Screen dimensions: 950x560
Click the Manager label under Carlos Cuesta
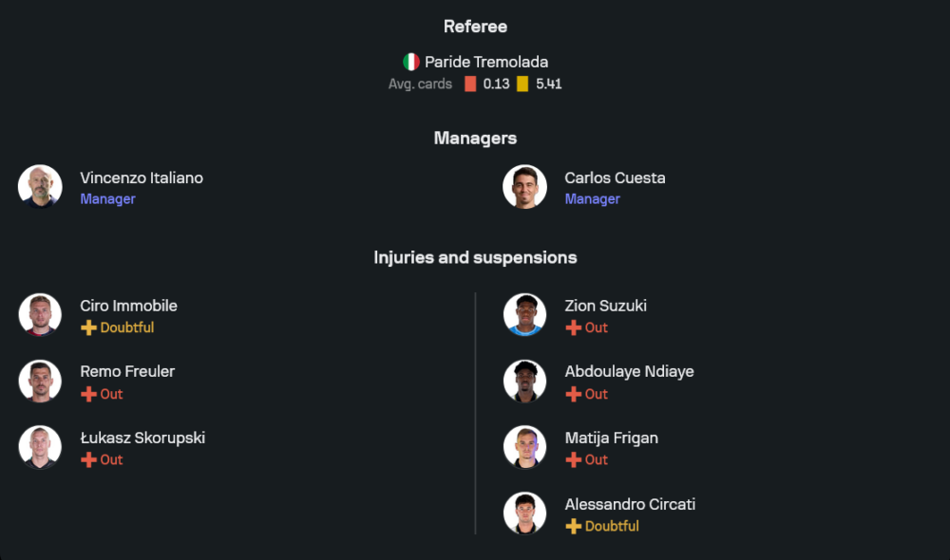[x=592, y=199]
